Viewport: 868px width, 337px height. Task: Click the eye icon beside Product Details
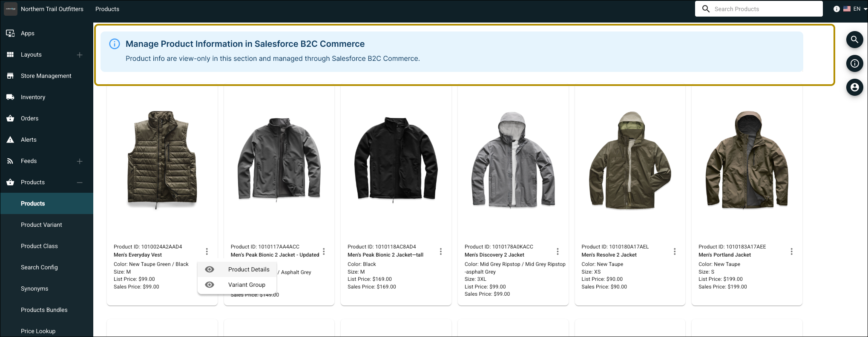210,269
